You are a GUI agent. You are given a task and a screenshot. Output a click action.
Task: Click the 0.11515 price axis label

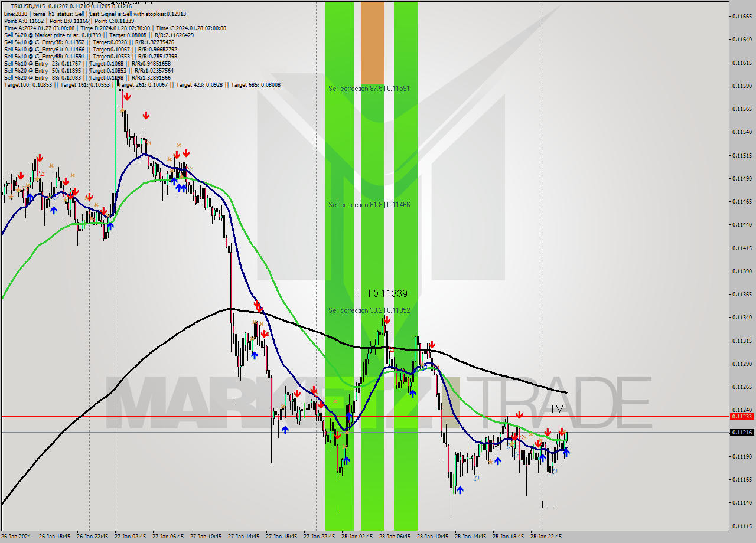[742, 155]
